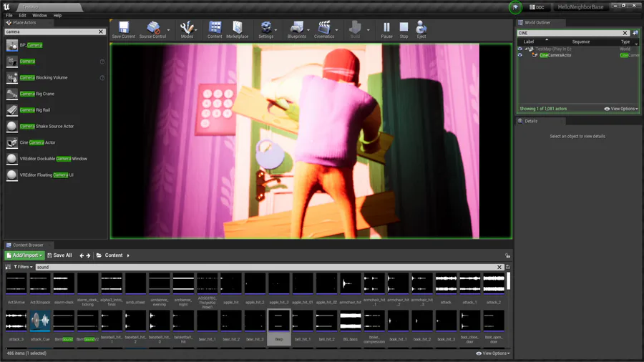Select VREditor Dockable Camera Window
Image resolution: width=644 pixels, height=362 pixels.
pyautogui.click(x=54, y=159)
